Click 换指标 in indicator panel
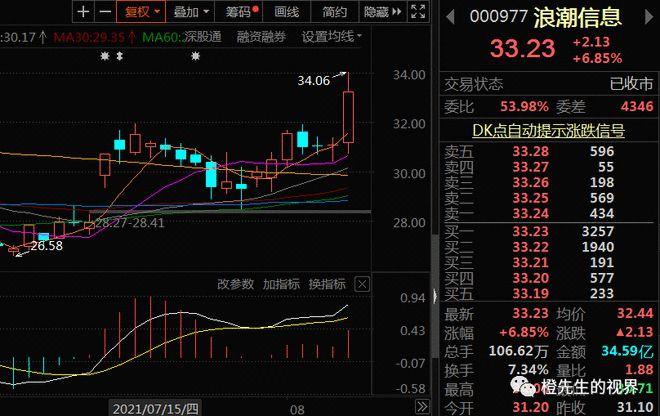 (x=327, y=284)
